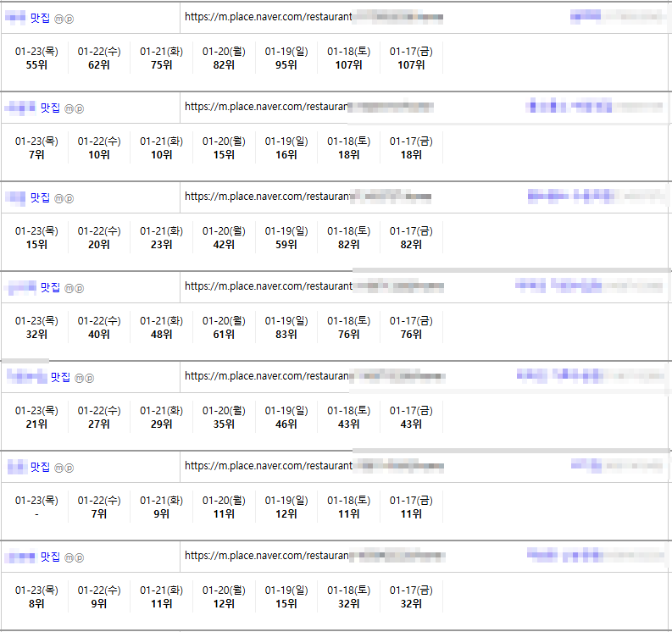The height and width of the screenshot is (632, 672).
Task: Click the 01-20(월) cell showing 42위
Action: pyautogui.click(x=224, y=237)
